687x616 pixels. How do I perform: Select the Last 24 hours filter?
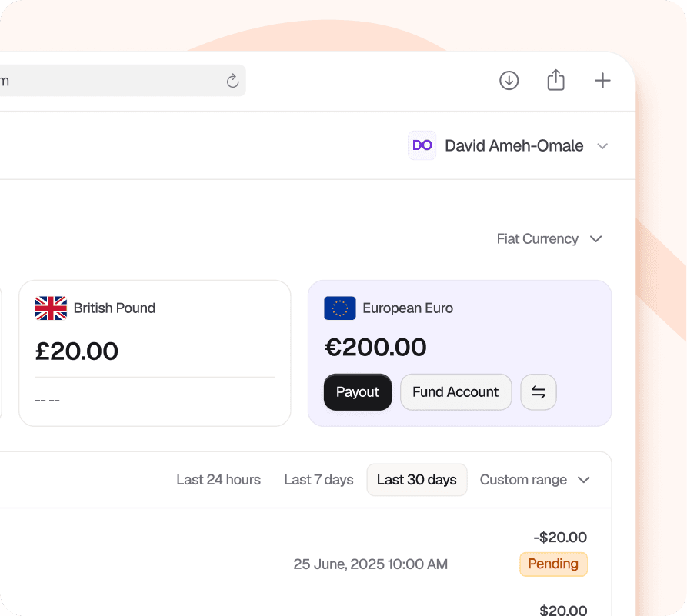(218, 480)
